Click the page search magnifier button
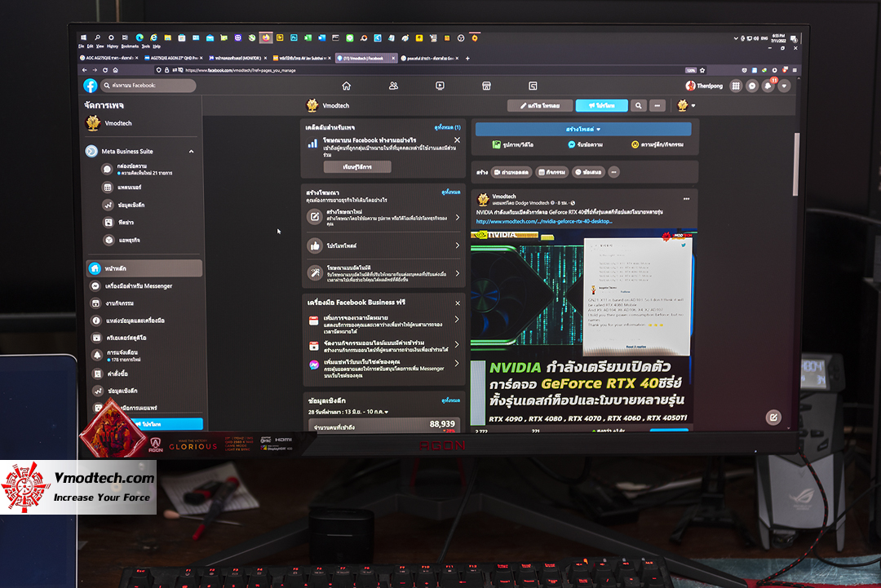This screenshot has height=588, width=881. coord(638,105)
